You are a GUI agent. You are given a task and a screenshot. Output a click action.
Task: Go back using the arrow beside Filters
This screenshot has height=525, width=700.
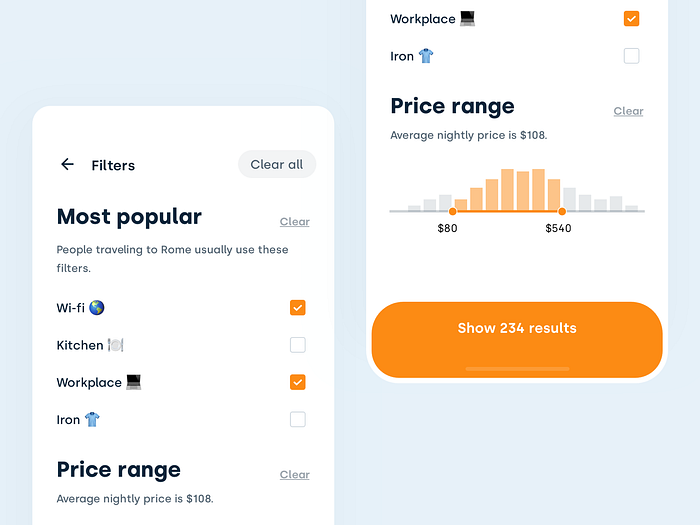click(67, 164)
